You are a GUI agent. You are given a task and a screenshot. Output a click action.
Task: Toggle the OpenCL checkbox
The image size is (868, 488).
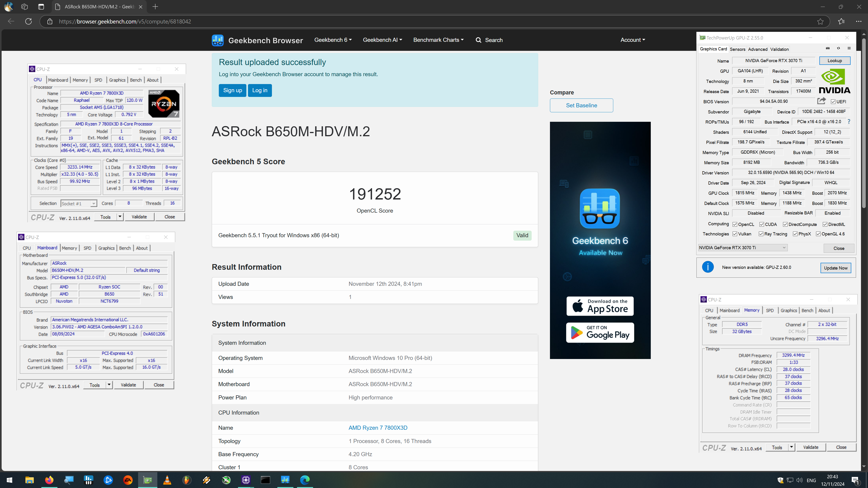tap(735, 224)
